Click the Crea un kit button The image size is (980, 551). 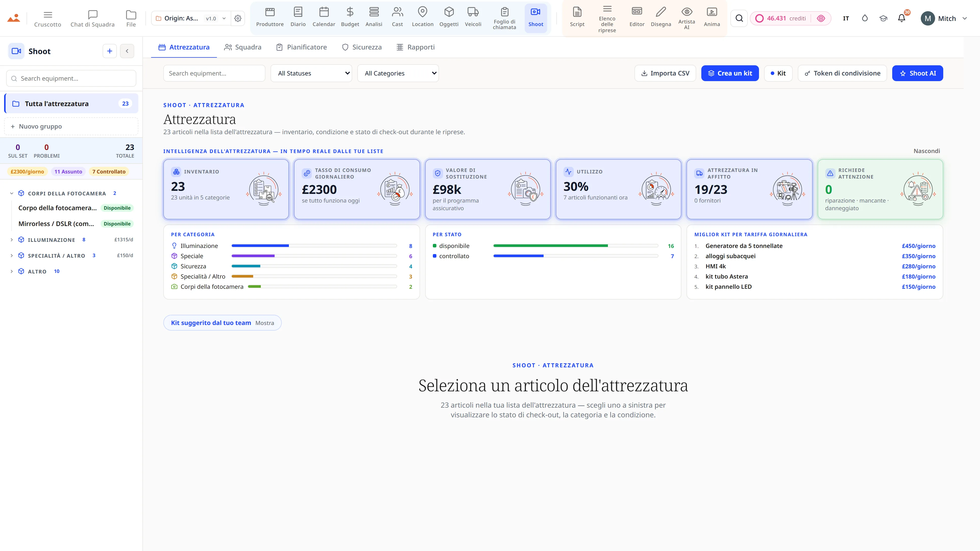[730, 73]
